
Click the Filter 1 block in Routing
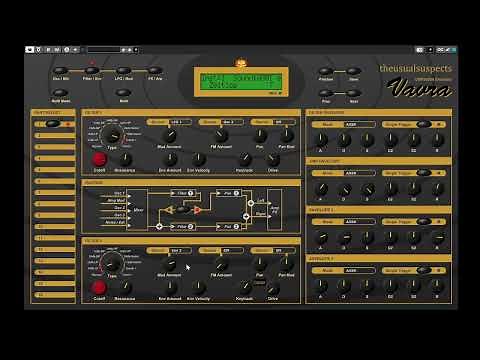[x=184, y=193]
